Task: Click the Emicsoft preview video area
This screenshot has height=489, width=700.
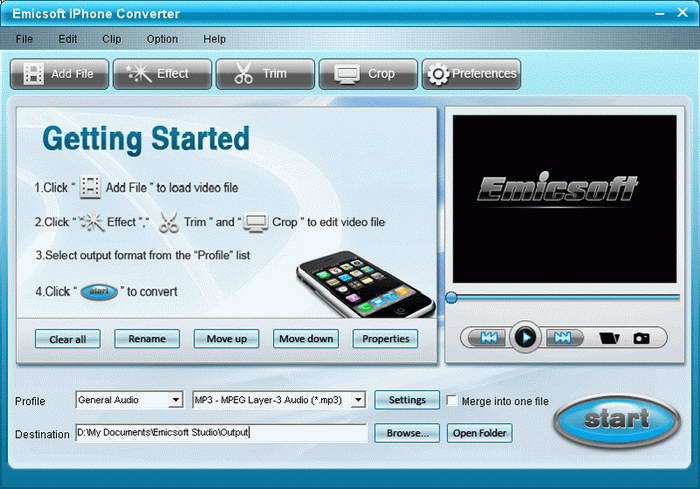Action: pos(564,199)
